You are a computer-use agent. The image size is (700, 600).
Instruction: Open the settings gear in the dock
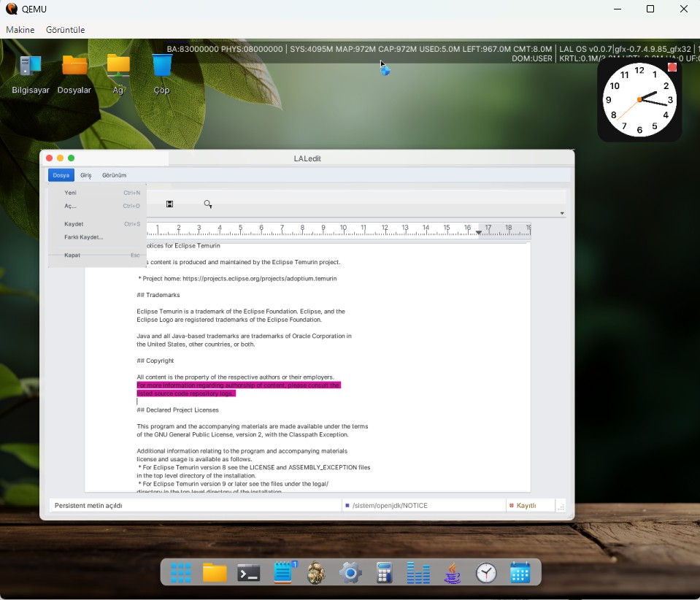350,573
